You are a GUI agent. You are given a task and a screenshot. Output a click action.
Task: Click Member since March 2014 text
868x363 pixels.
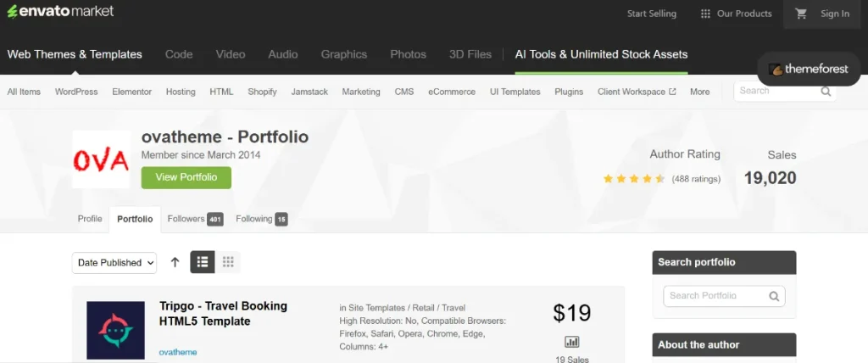(x=201, y=155)
